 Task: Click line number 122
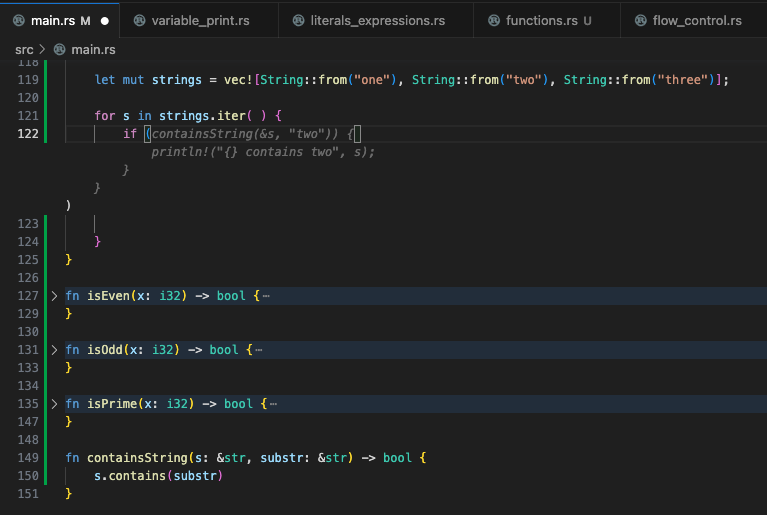pos(28,134)
